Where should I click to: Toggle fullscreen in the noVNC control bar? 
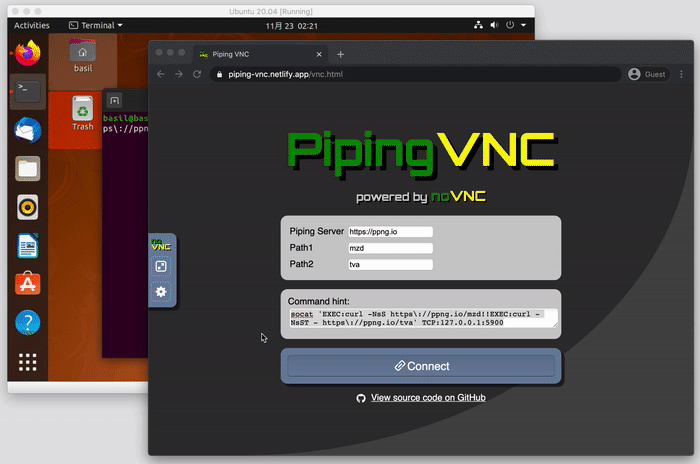pyautogui.click(x=161, y=267)
